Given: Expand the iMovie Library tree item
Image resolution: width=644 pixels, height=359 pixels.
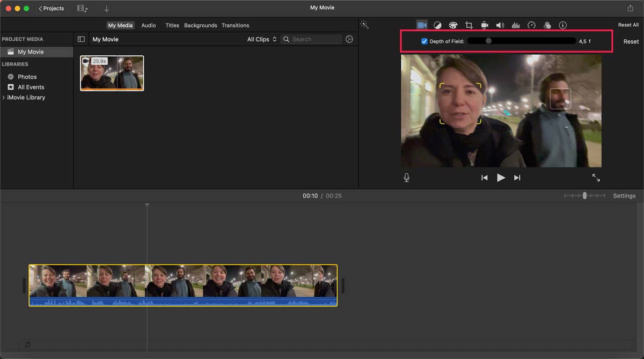Looking at the screenshot, I should (x=4, y=98).
